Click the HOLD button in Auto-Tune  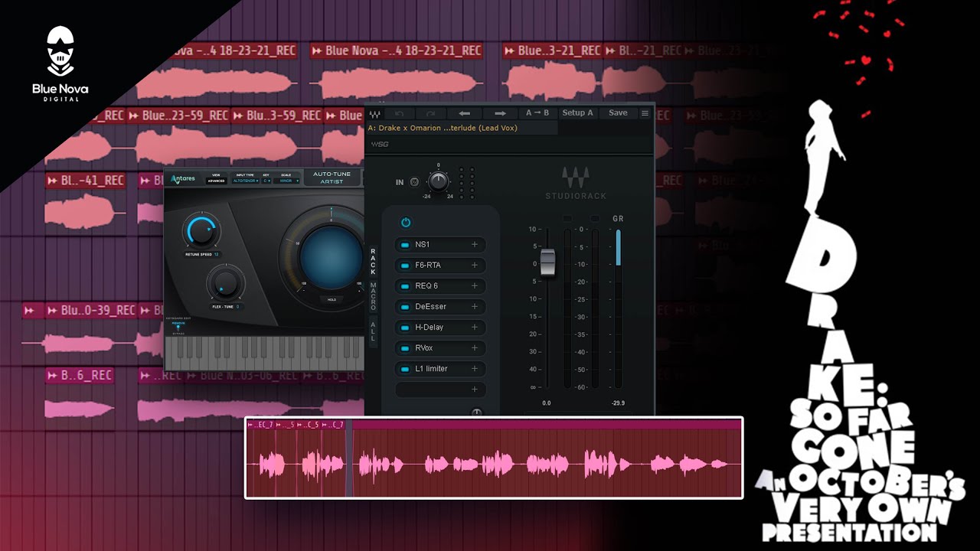332,300
